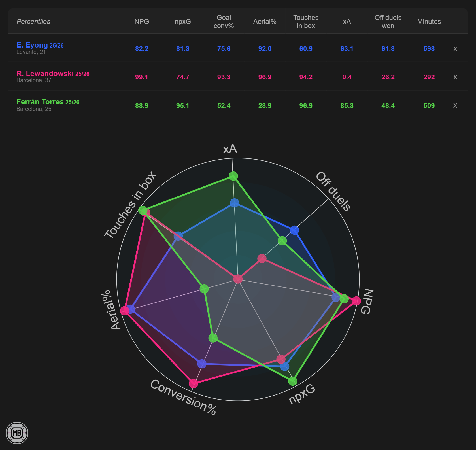Click Lewandowski's pink Conversion% radar point

[x=194, y=383]
